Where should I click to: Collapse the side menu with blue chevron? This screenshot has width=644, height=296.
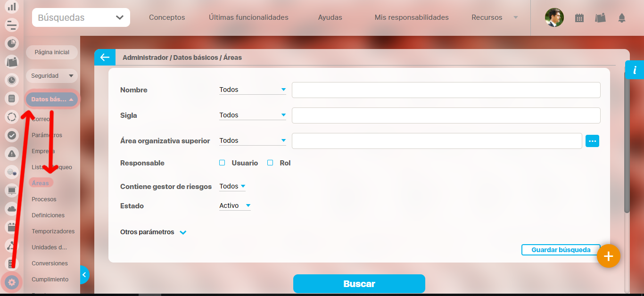[84, 274]
